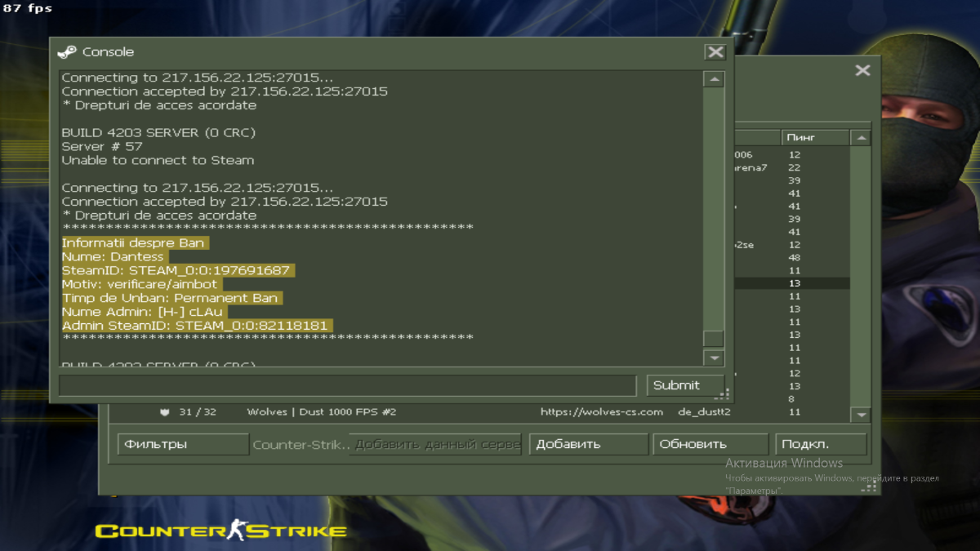This screenshot has width=980, height=551.
Task: Click the Console window resize grip
Action: tap(722, 395)
